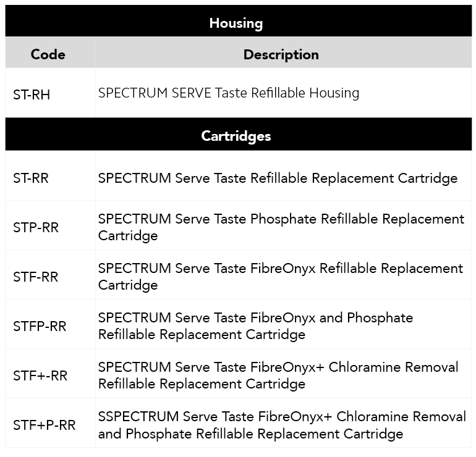Select the STF-RR code cell
The image size is (476, 457).
coord(36,277)
